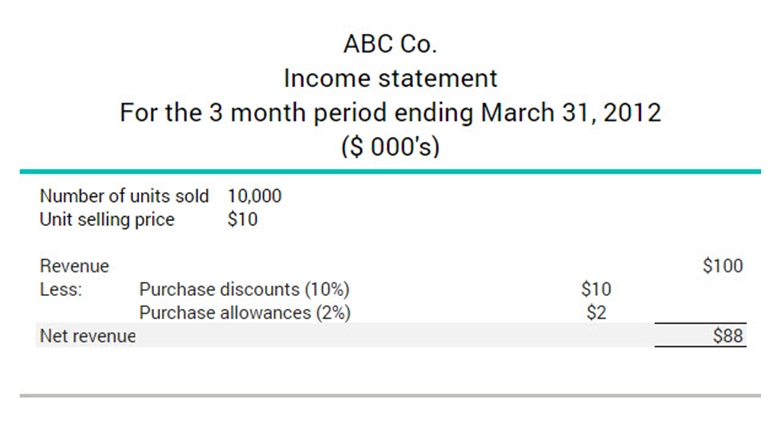
Task: Click the ABC Co. company title
Action: point(390,44)
